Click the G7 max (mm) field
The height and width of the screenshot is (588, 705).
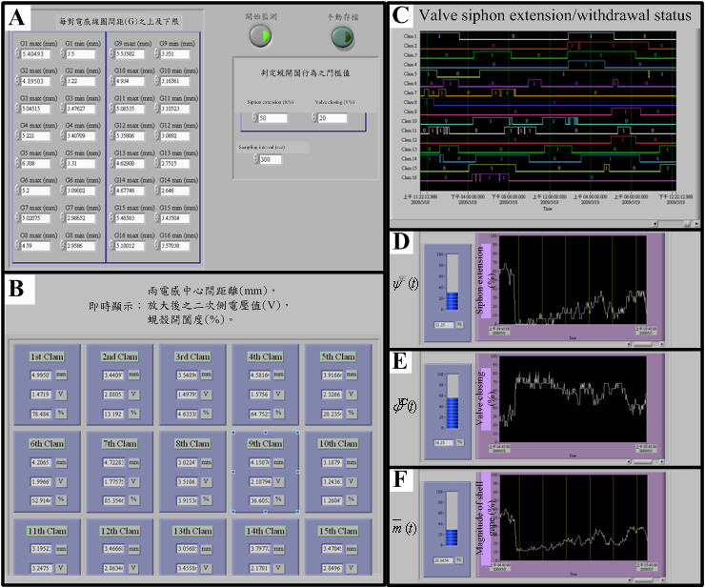click(x=36, y=218)
